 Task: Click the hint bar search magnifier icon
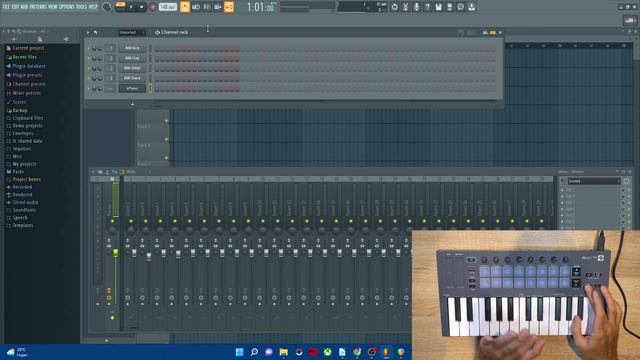(x=107, y=7)
